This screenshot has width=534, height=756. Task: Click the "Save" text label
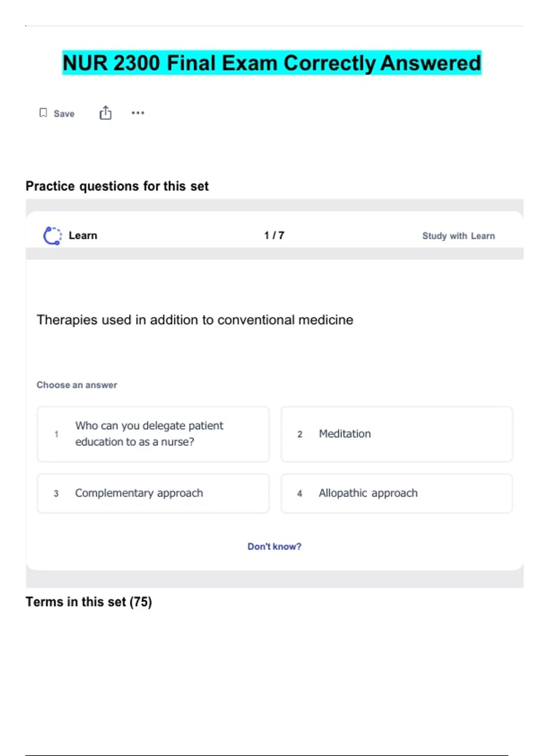[64, 114]
